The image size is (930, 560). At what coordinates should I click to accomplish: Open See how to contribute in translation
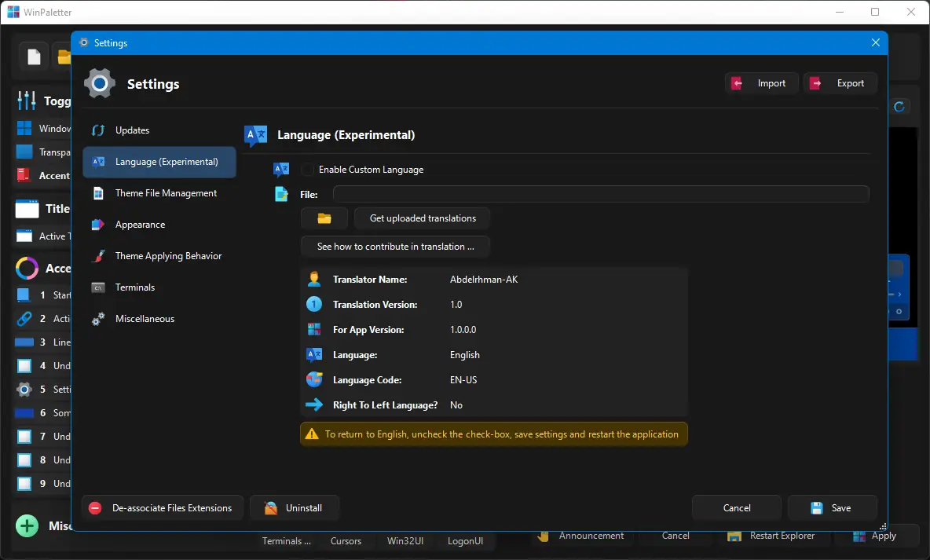click(x=395, y=246)
